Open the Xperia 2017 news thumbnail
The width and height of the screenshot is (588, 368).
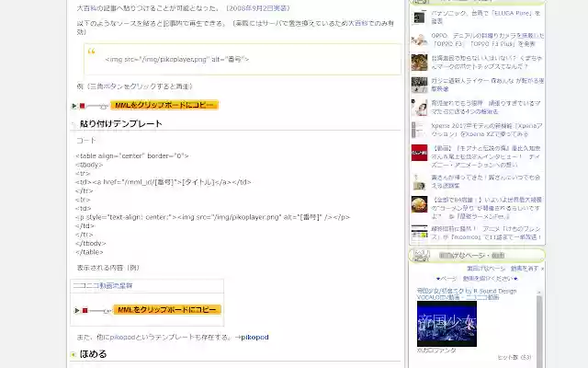[x=419, y=130]
